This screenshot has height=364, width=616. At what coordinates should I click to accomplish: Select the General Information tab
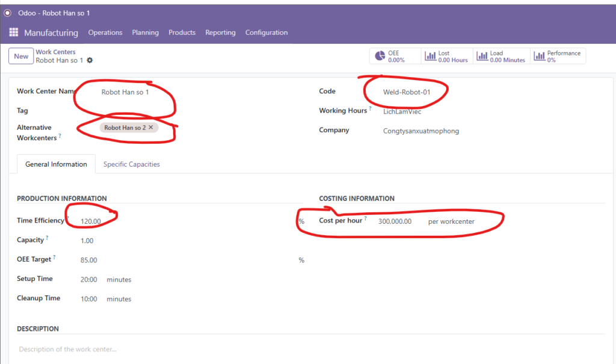(x=56, y=164)
